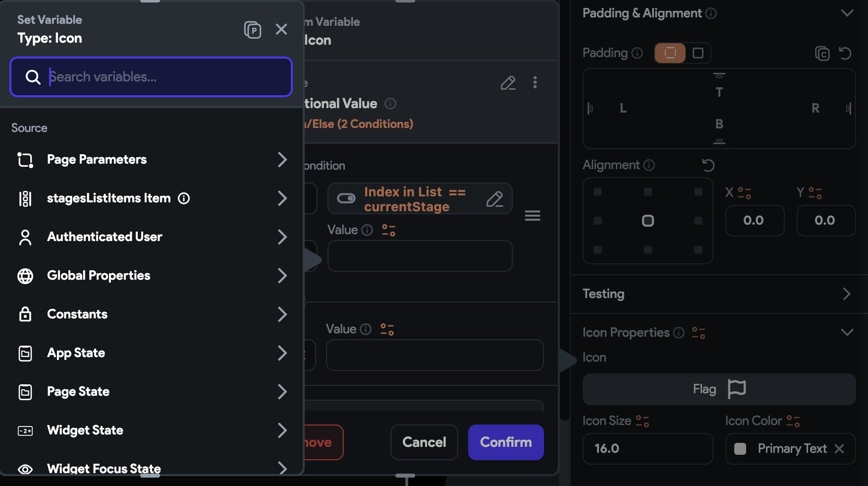This screenshot has height=486, width=868.
Task: Click the Primary Text color swatch
Action: [740, 449]
